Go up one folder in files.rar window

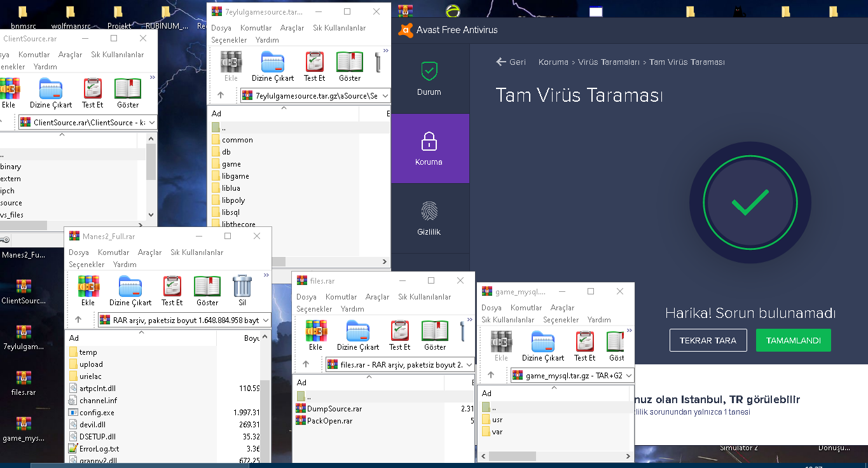(306, 364)
